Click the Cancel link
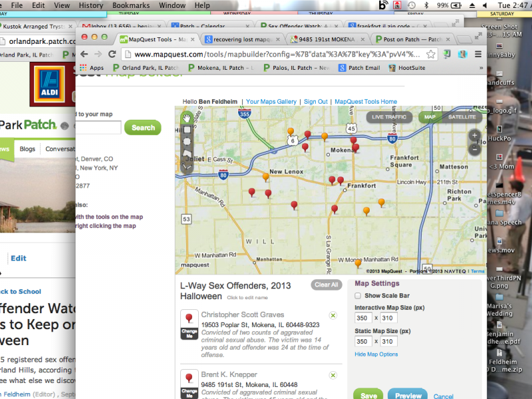This screenshot has height=399, width=532. pyautogui.click(x=444, y=396)
